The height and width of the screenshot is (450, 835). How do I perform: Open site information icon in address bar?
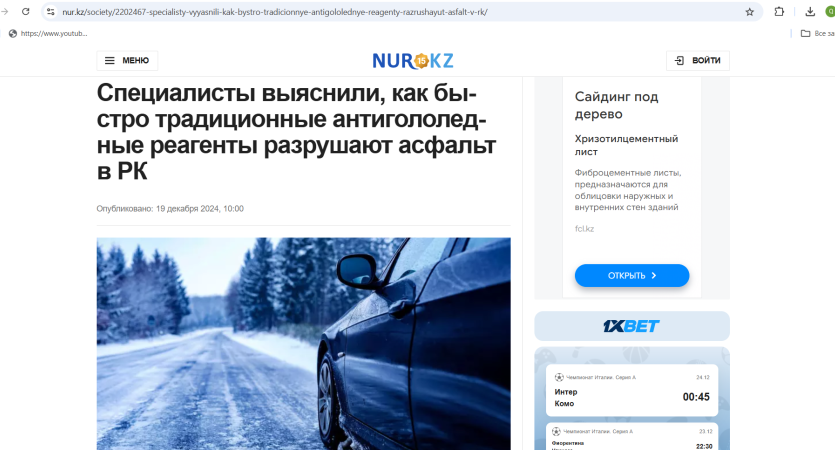50,12
